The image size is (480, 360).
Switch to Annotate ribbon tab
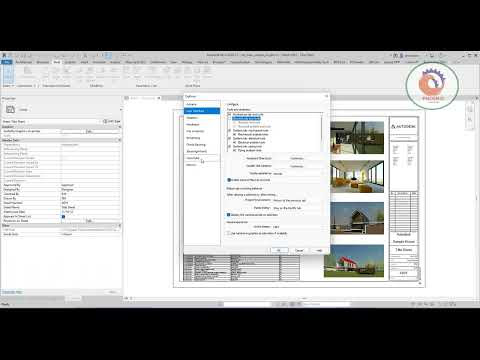tap(99, 62)
